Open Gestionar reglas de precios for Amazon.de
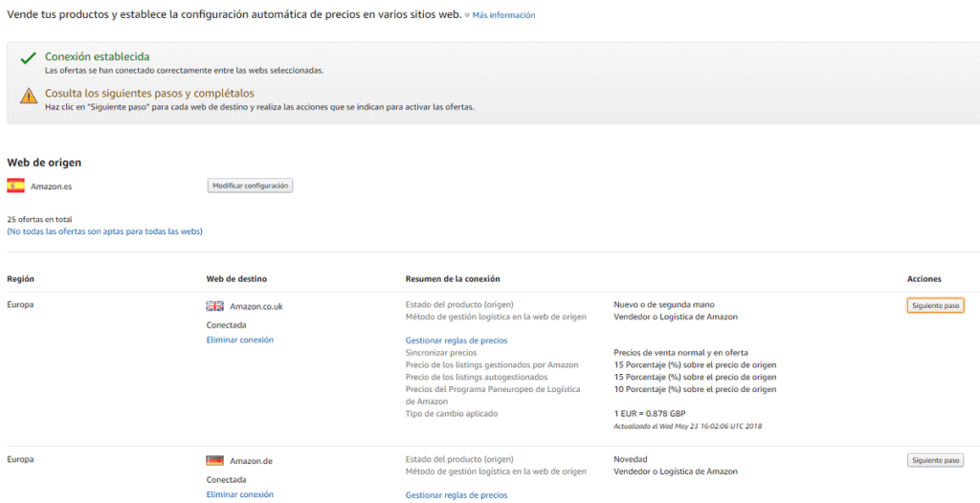The image size is (980, 503). [x=457, y=495]
